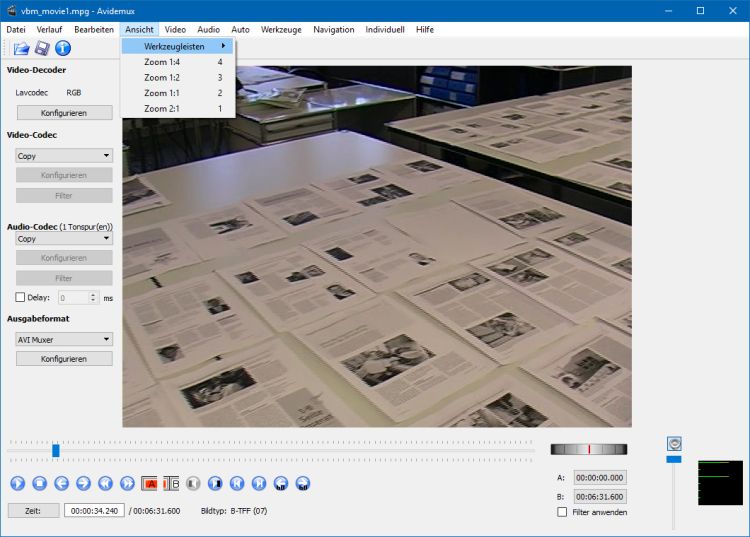Open the Video-Codec Copy dropdown
The width and height of the screenshot is (750, 537).
64,156
